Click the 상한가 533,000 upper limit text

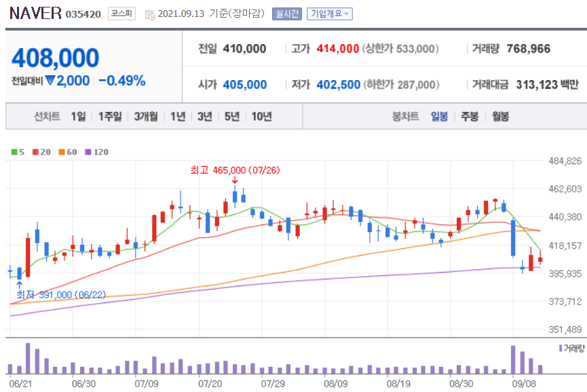pos(400,49)
